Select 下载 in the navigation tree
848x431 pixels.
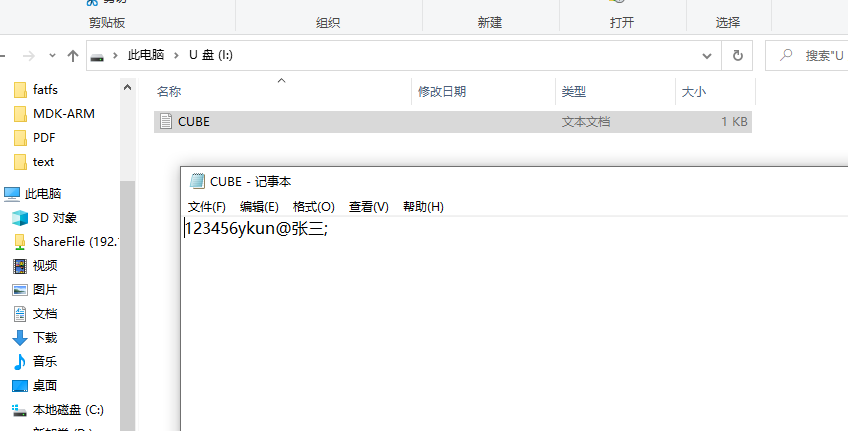[45, 338]
